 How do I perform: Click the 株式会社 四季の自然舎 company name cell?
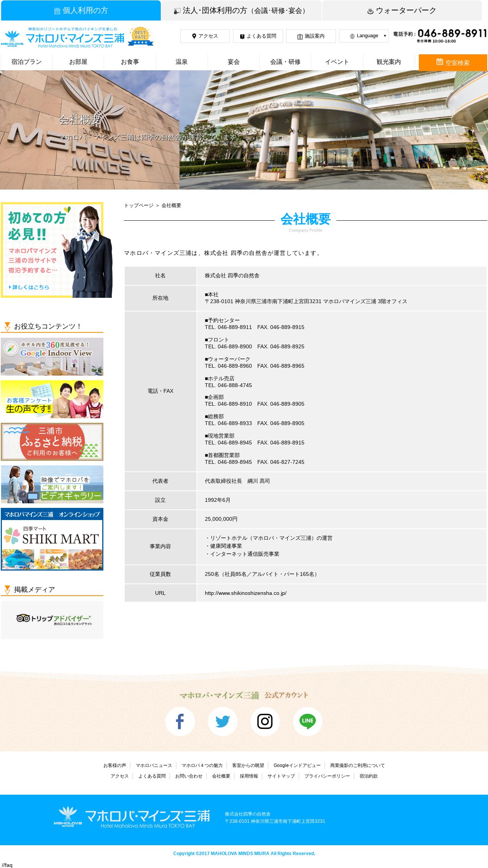342,276
